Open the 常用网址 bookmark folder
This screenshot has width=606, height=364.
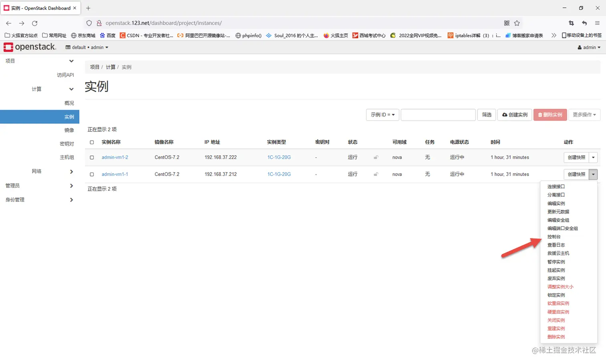[x=55, y=35]
